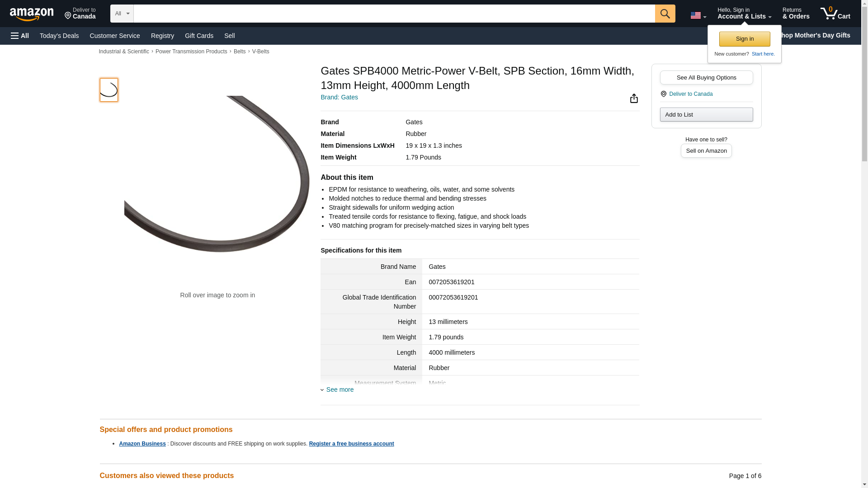Click Deliver to Canada link in buy box
Viewport: 868px width, 488px height.
[690, 94]
